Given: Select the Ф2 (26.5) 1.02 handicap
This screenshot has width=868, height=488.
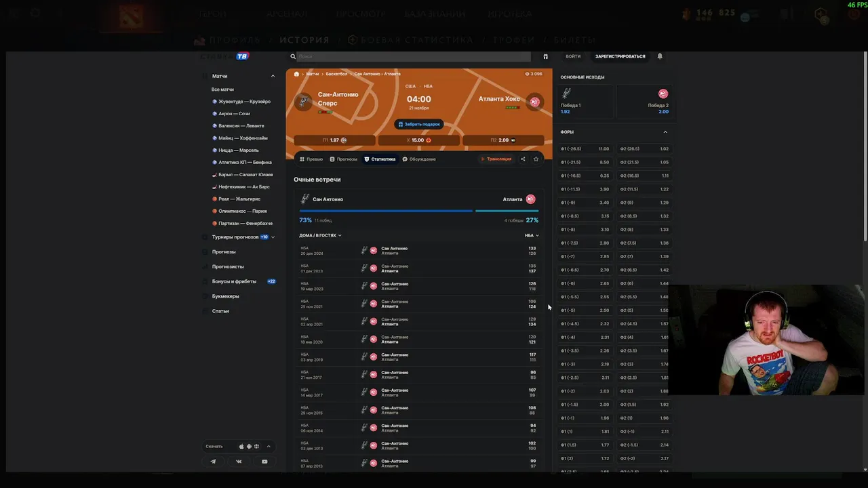Looking at the screenshot, I should pos(644,148).
